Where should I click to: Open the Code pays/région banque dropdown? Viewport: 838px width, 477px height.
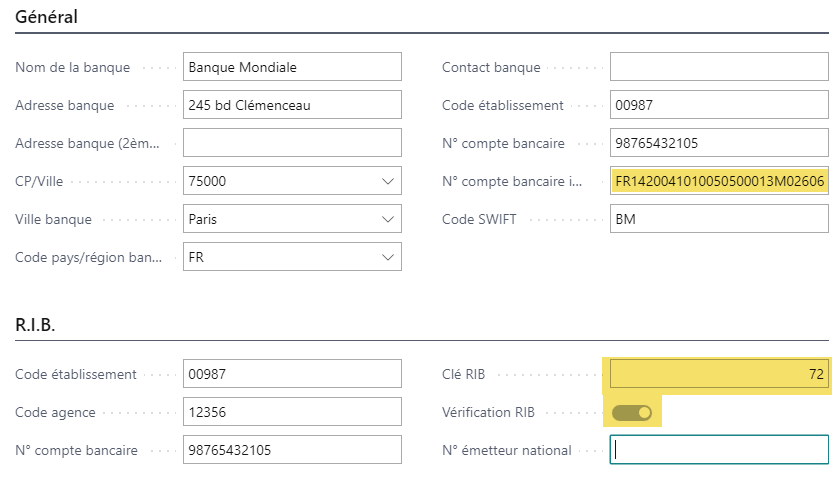[x=387, y=257]
